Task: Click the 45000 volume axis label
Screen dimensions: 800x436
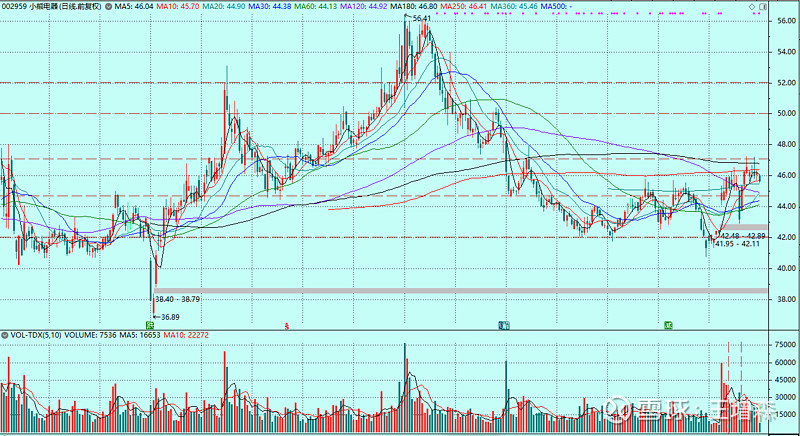Action: (786, 380)
